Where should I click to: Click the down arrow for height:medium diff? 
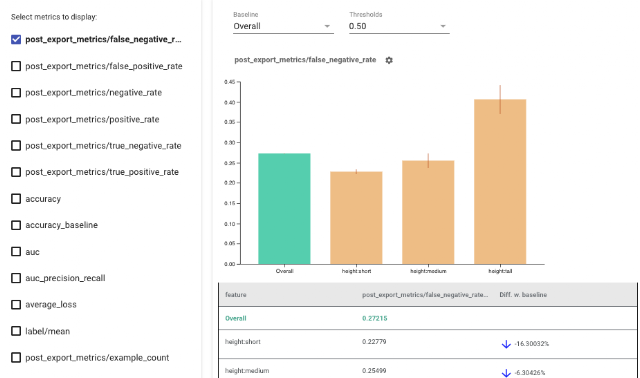coord(506,373)
